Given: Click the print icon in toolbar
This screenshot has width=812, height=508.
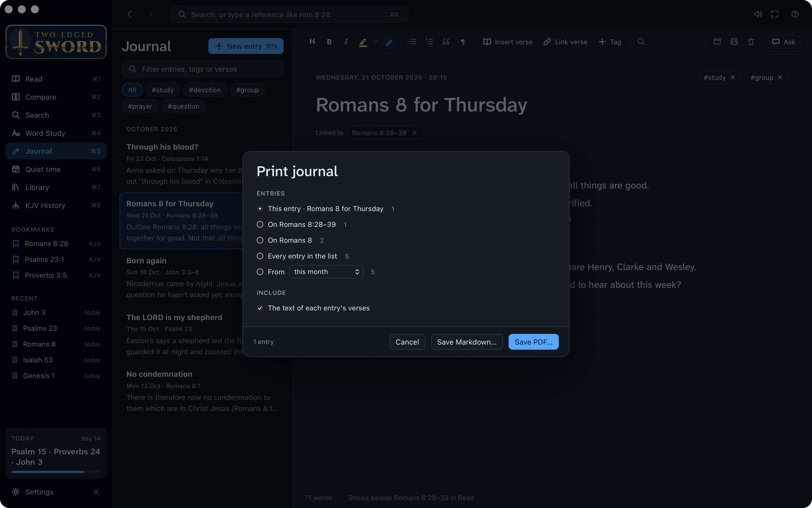Looking at the screenshot, I should [734, 42].
